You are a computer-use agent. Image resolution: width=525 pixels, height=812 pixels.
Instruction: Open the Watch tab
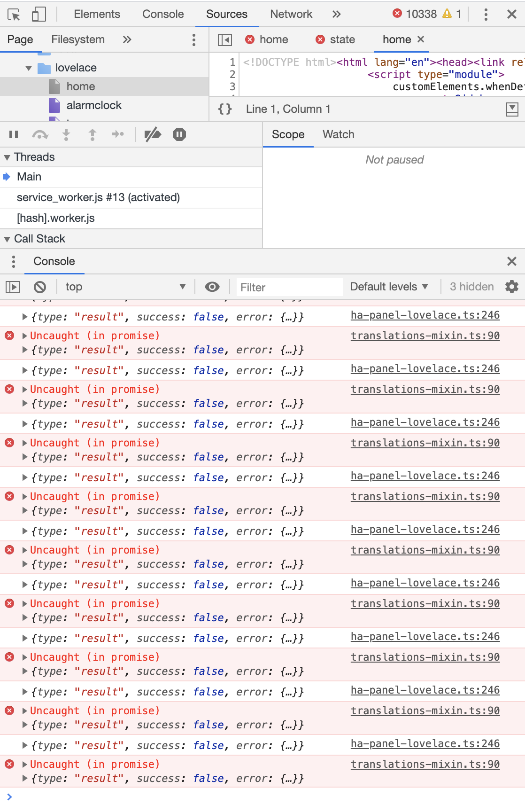click(x=338, y=134)
